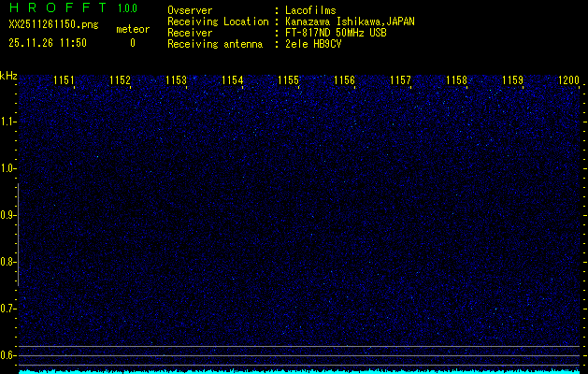Viewport: 588px width, 374px height.
Task: Click the cyan signal level strip at bottom
Action: [299, 370]
